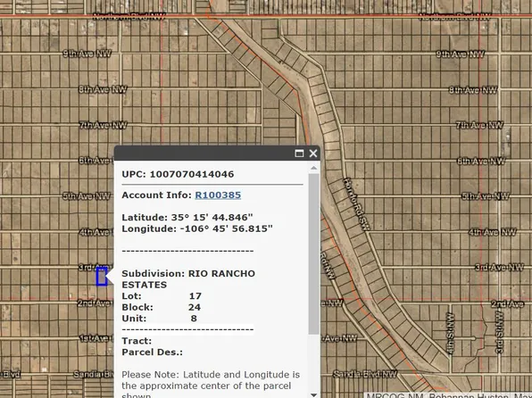532x398 pixels.
Task: Click the Block: 24 row
Action: (162, 307)
